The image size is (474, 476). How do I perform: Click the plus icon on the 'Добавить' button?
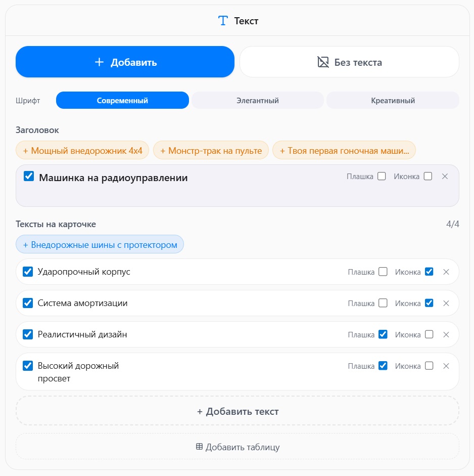[x=99, y=62]
